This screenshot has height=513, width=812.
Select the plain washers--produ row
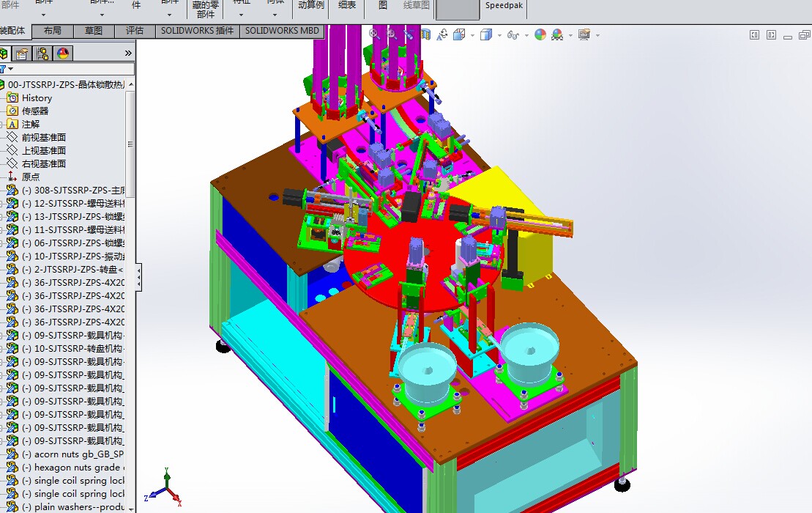[64, 507]
